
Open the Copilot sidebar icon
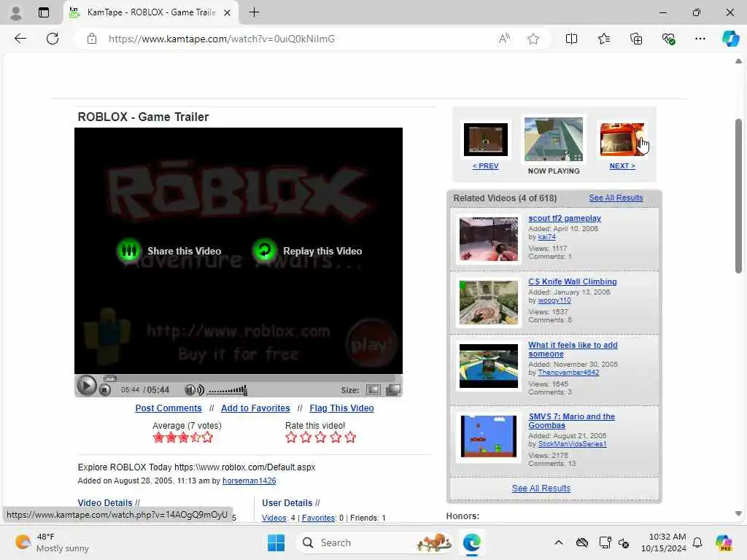(729, 39)
